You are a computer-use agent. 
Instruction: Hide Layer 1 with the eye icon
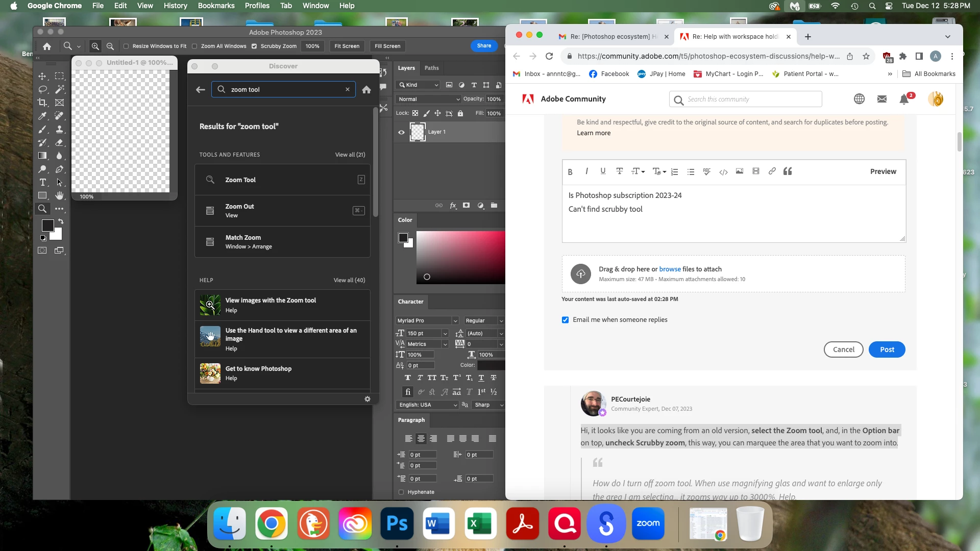(x=401, y=132)
